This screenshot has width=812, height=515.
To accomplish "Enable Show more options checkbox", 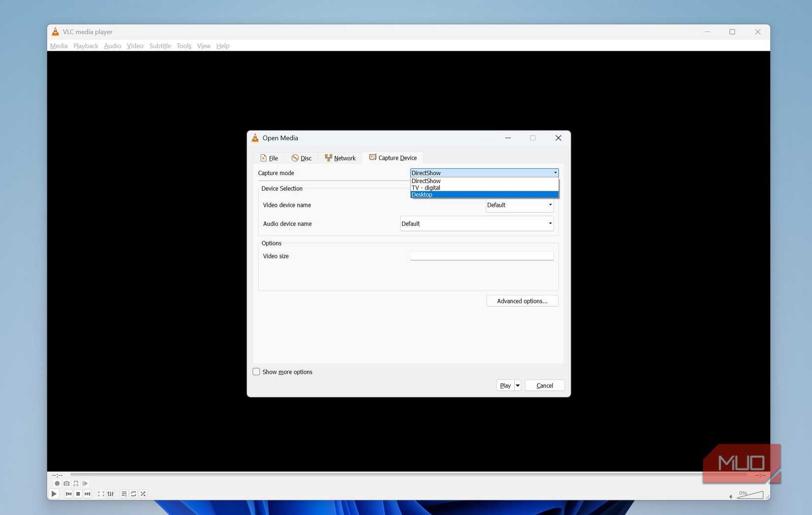I will [x=256, y=372].
